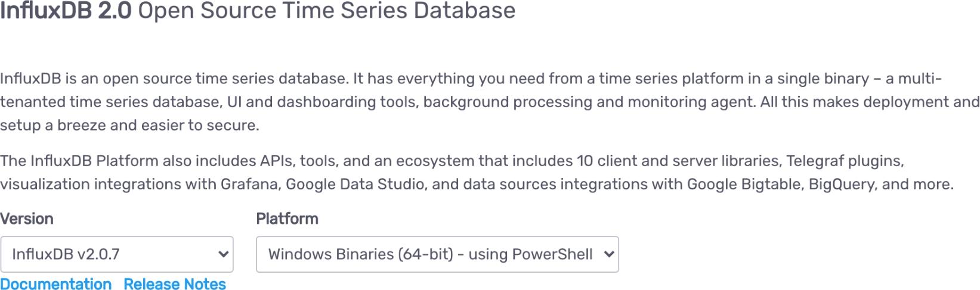Click the word "Grafana" in the description
This screenshot has height=290, width=980.
point(250,184)
